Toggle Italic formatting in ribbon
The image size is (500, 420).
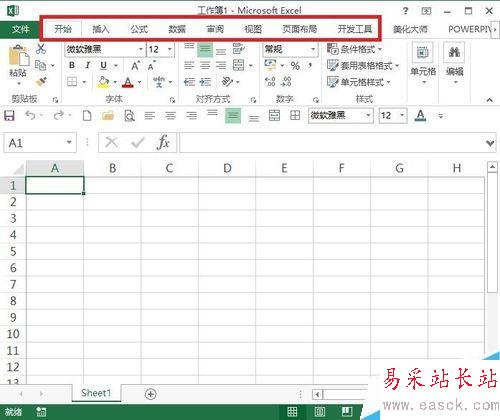click(87, 65)
